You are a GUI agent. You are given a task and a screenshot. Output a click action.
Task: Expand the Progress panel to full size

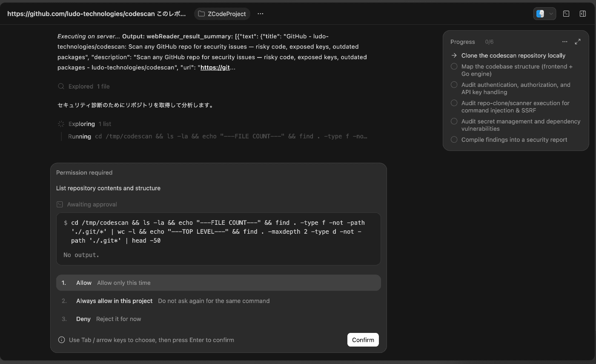[x=578, y=42]
